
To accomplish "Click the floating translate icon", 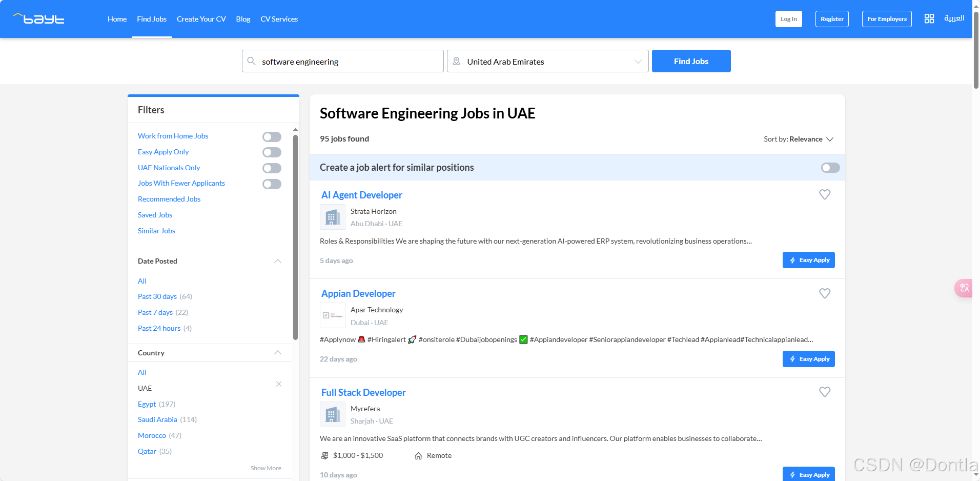I will click(964, 288).
